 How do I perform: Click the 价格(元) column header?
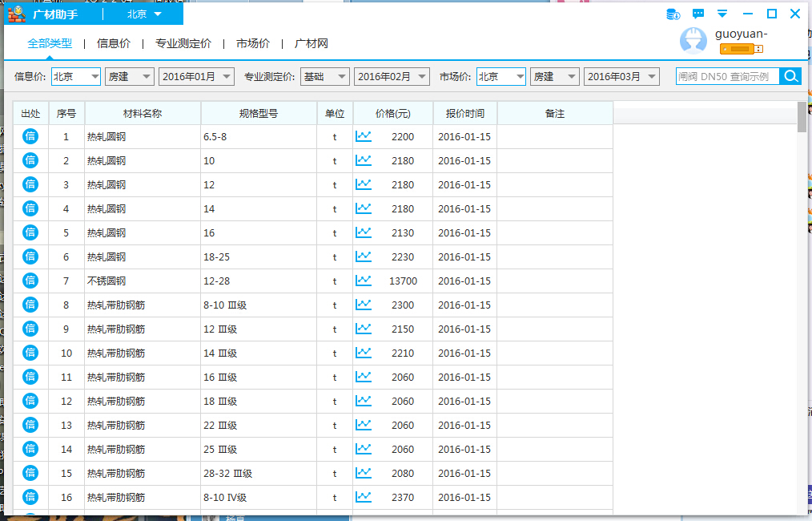click(392, 113)
